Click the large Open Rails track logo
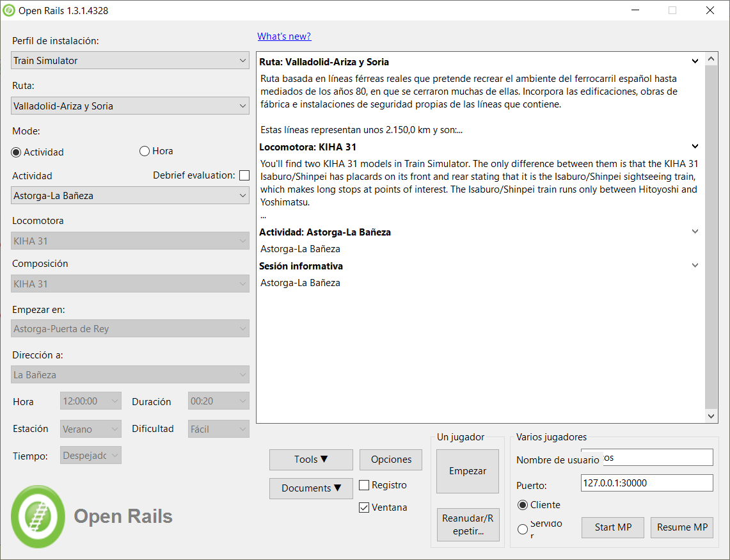Image resolution: width=730 pixels, height=560 pixels. 38,516
